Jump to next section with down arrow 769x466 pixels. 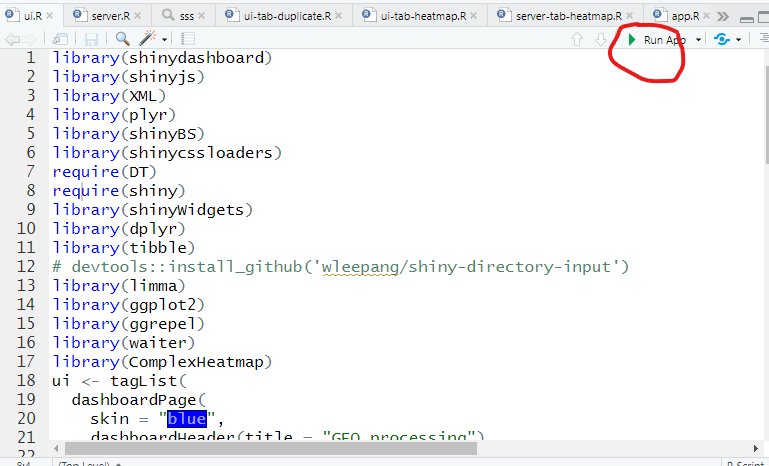(x=601, y=39)
